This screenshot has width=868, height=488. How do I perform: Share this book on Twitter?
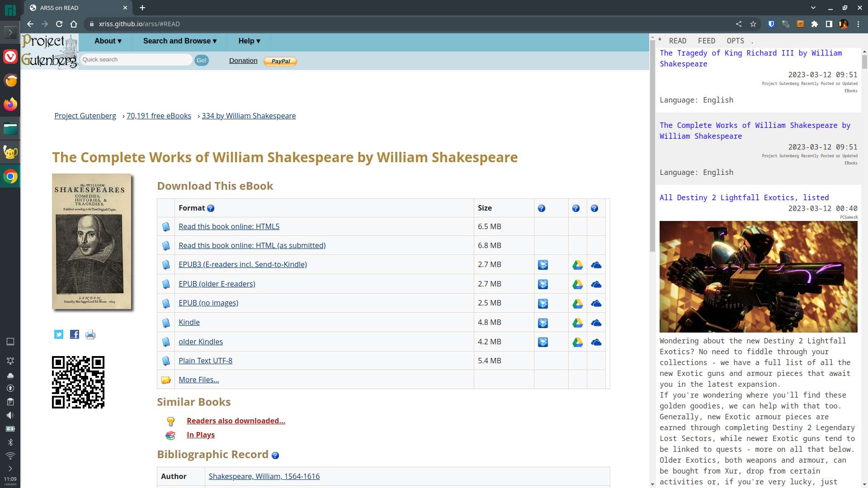[x=59, y=334]
